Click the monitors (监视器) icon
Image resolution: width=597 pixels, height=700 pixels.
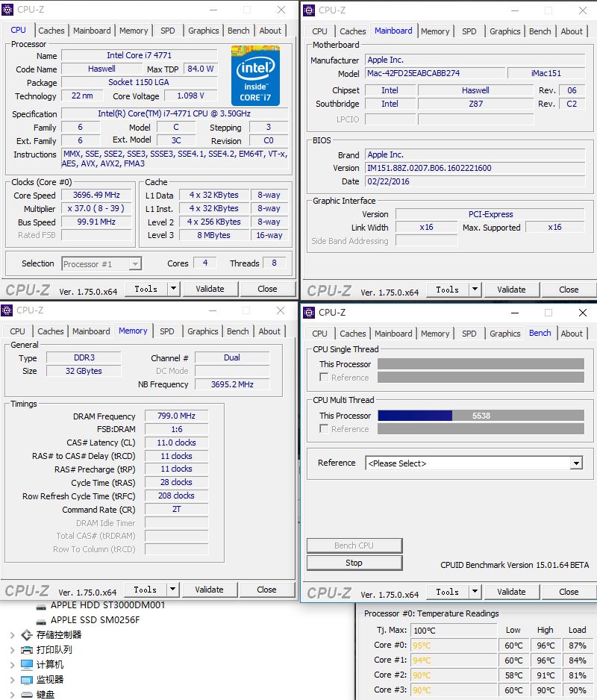click(x=27, y=680)
